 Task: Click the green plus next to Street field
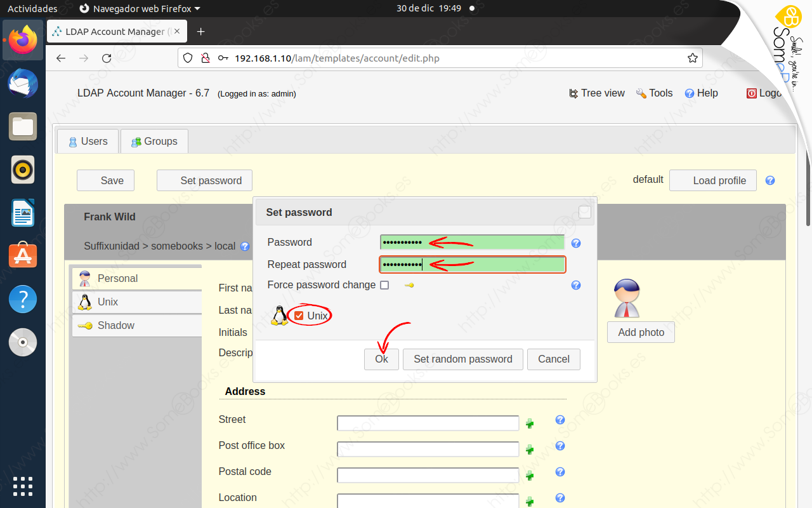(x=530, y=423)
